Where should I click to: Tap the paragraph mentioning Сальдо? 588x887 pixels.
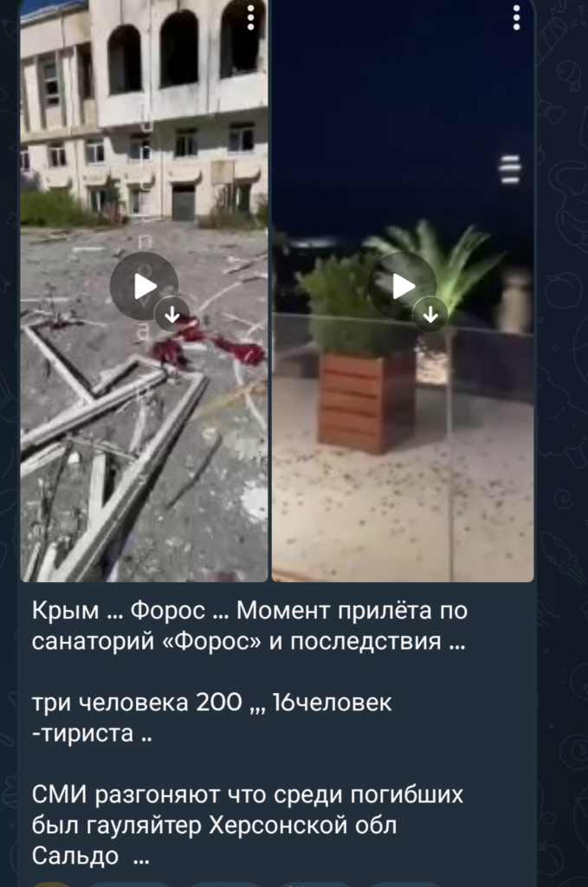pyautogui.click(x=247, y=825)
